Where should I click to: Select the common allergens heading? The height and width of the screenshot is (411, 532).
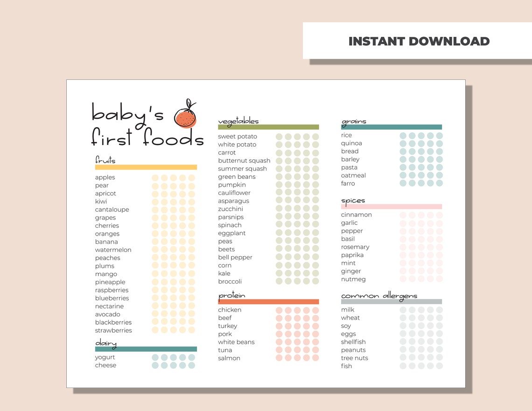[x=379, y=296]
